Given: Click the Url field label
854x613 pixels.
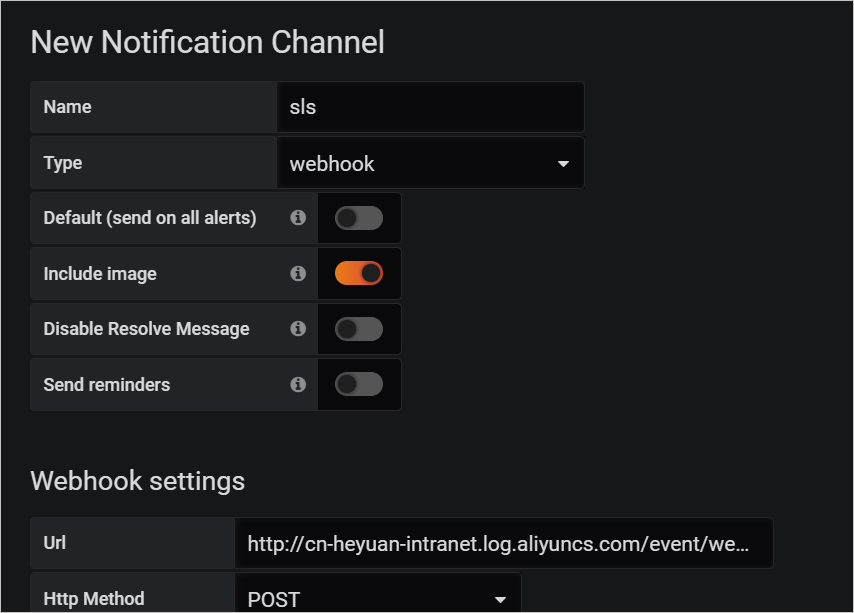Looking at the screenshot, I should [55, 543].
